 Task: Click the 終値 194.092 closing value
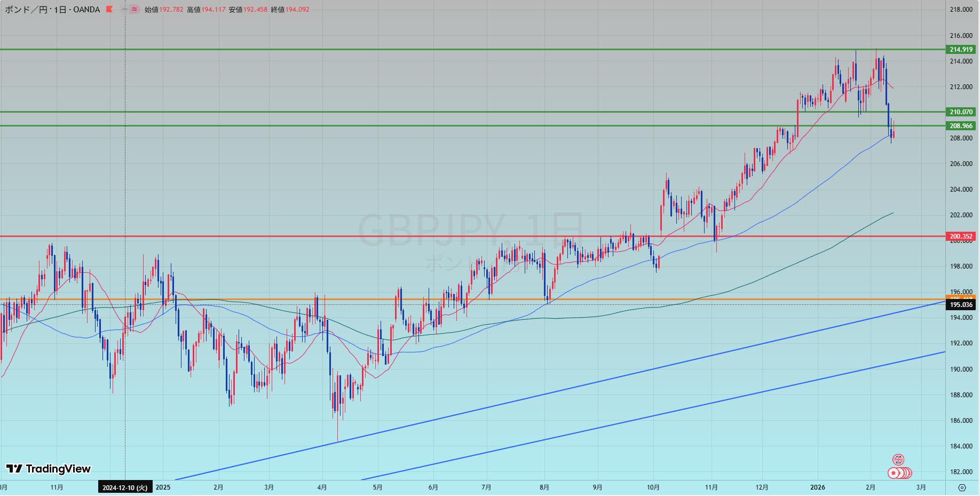[x=290, y=10]
